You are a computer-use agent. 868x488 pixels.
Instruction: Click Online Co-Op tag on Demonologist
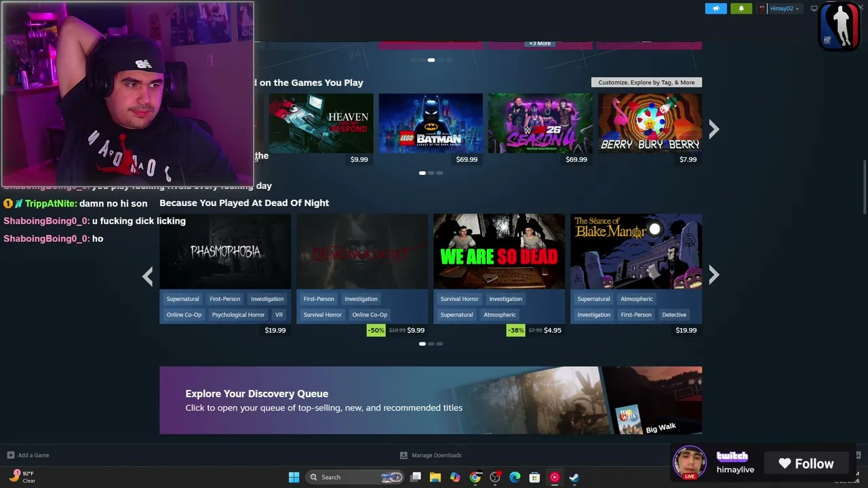click(x=370, y=314)
